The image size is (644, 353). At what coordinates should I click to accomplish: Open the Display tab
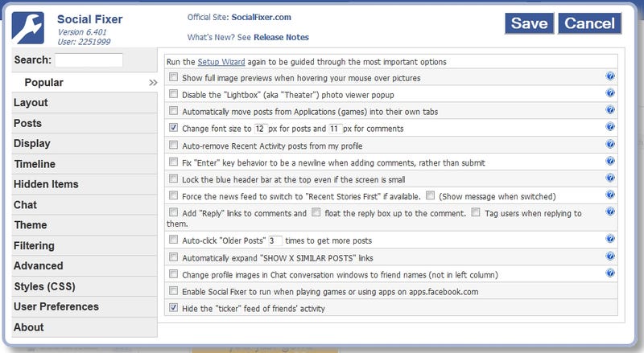(85, 144)
